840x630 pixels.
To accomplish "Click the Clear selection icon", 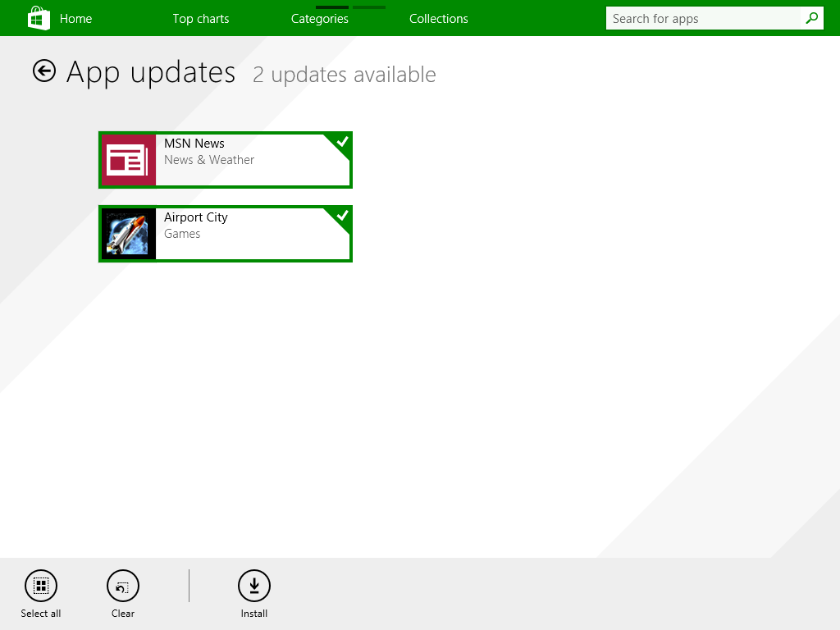I will click(x=123, y=586).
